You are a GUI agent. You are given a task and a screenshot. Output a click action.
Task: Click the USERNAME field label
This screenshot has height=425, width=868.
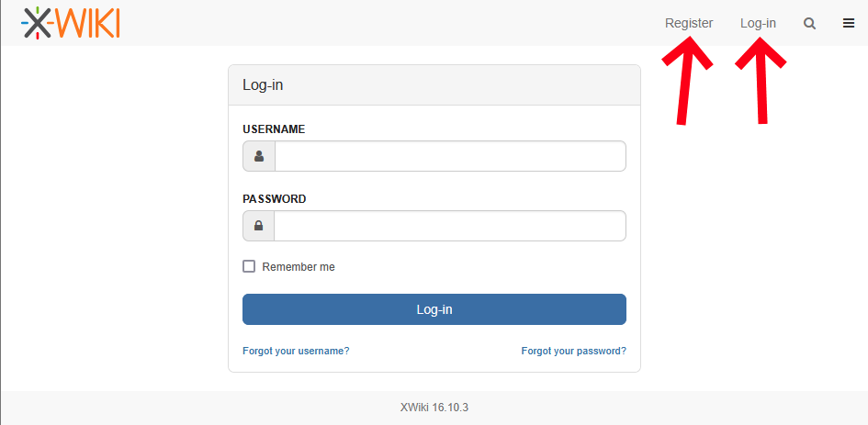click(x=274, y=129)
